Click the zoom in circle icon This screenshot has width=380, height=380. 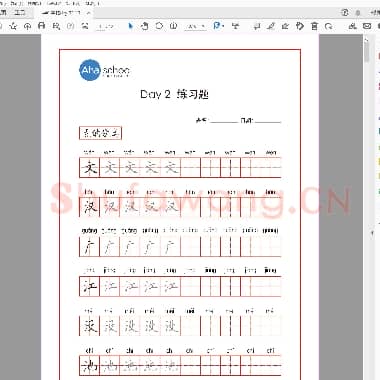tap(173, 26)
